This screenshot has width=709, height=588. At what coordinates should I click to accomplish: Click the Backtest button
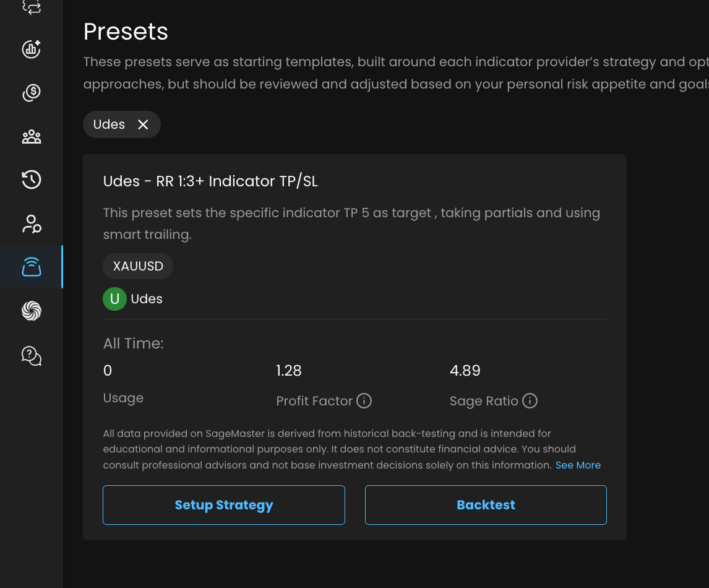coord(486,505)
